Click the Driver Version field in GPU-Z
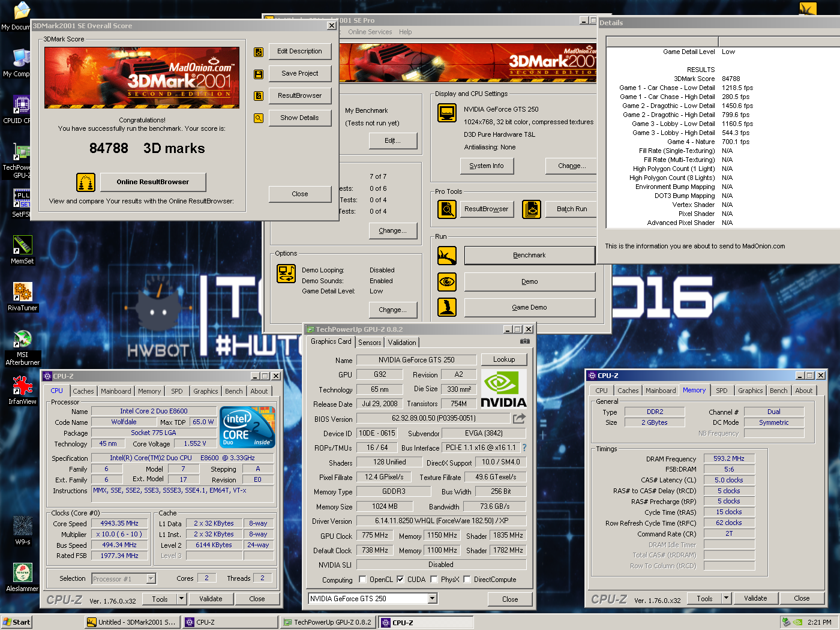The width and height of the screenshot is (840, 630). (441, 521)
